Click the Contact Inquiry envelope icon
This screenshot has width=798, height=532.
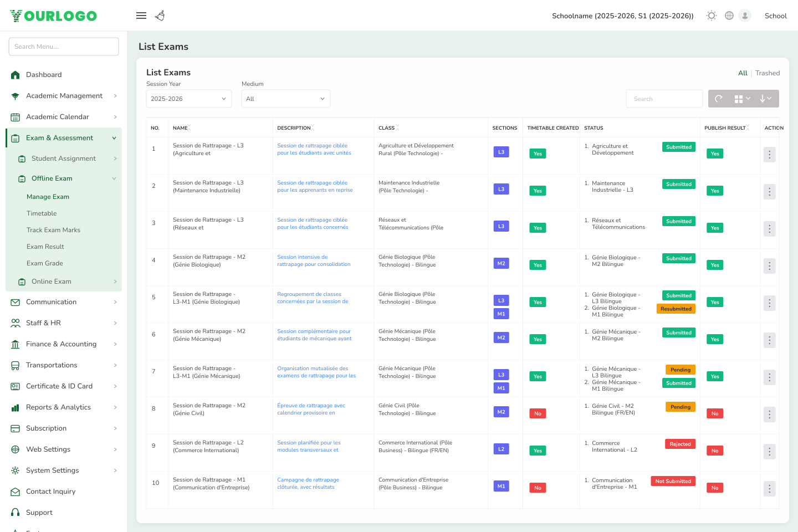(x=16, y=492)
